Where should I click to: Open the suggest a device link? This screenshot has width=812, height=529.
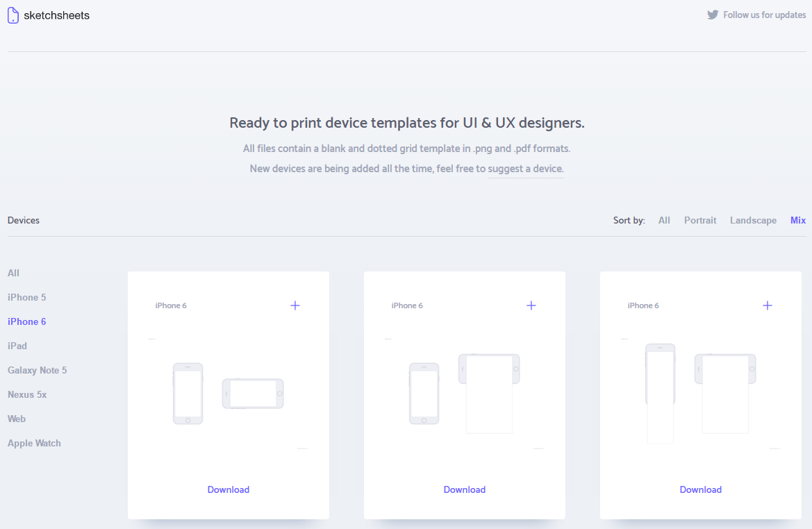pos(526,169)
